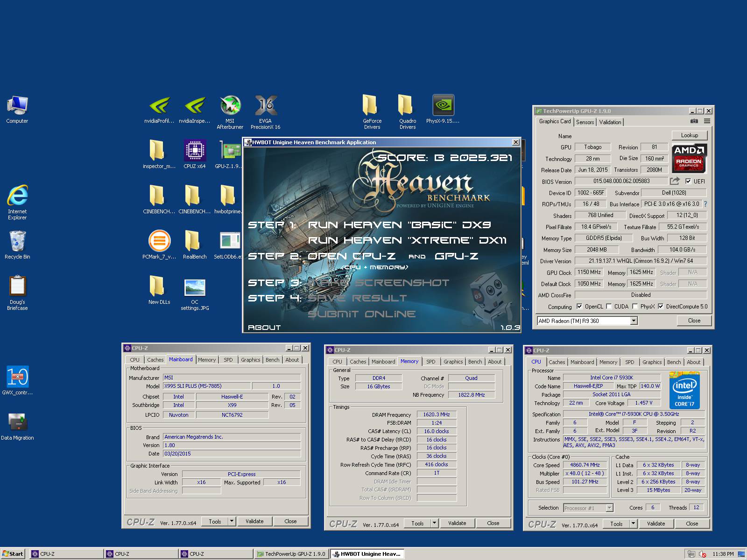Select the PhysX installer desktop icon
The width and height of the screenshot is (747, 560).
[x=443, y=110]
